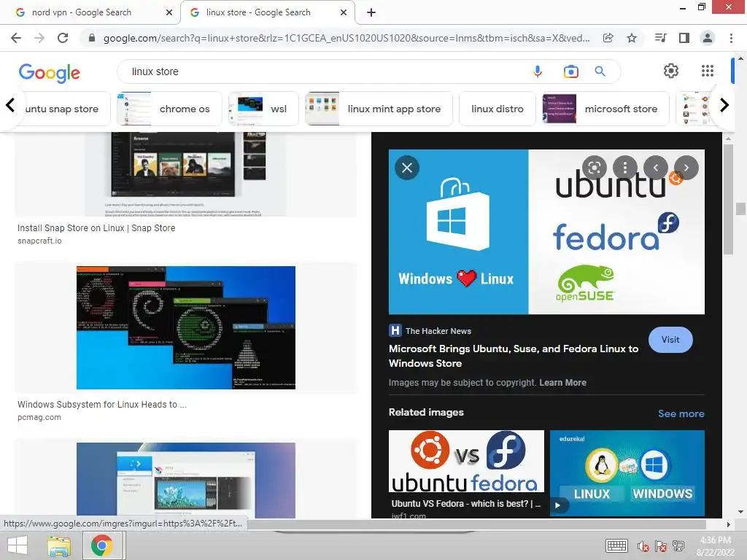The width and height of the screenshot is (747, 560).
Task: Click the Visit button
Action: (x=670, y=340)
